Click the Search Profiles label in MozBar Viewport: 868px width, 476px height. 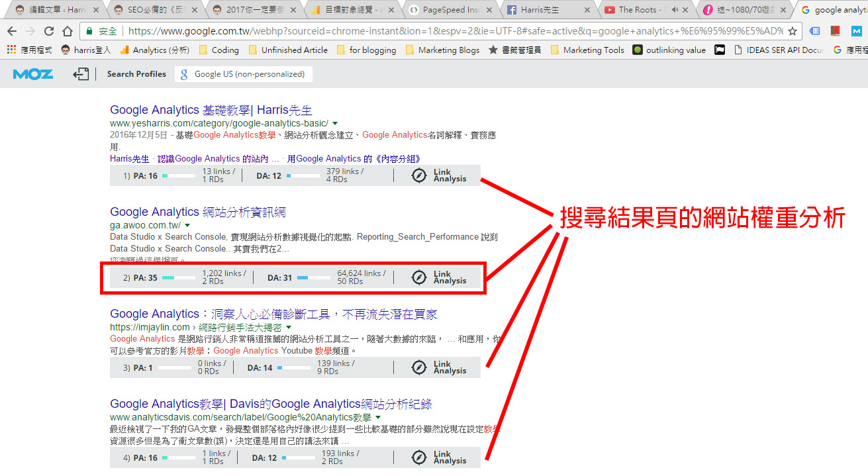pos(136,74)
